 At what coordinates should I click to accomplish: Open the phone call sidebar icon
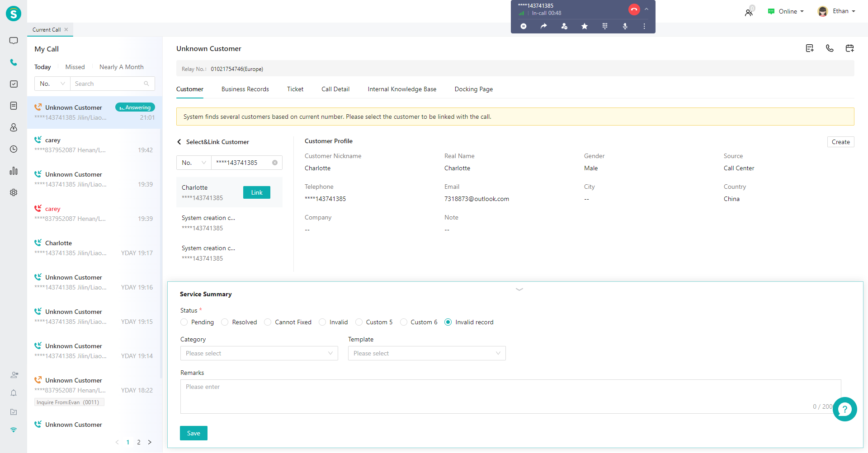[x=14, y=62]
